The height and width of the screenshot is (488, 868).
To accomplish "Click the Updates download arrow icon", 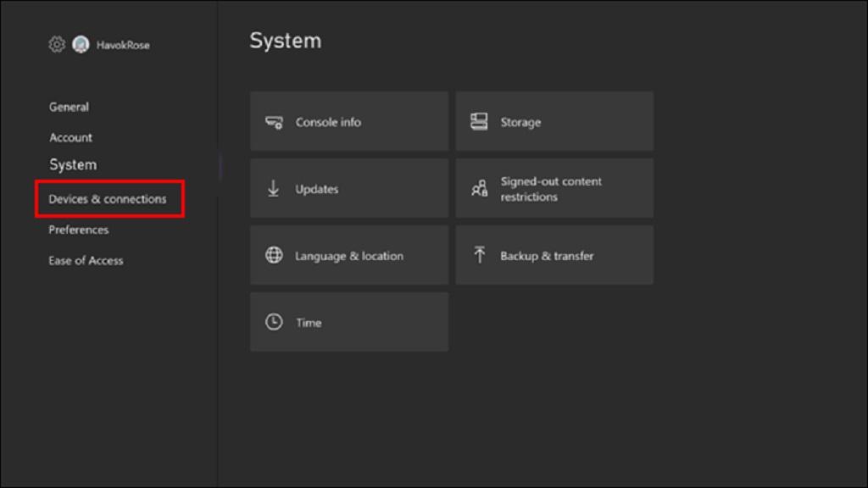I will pos(274,189).
